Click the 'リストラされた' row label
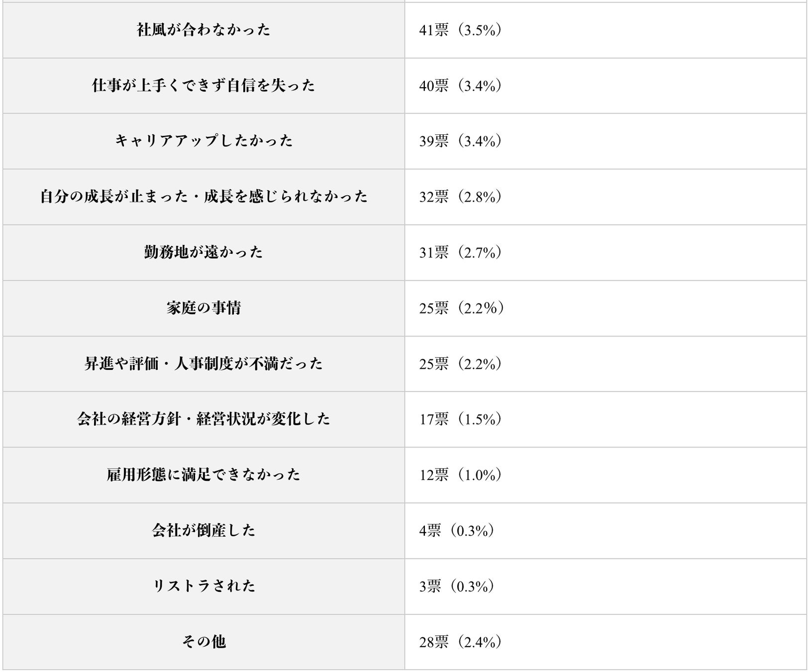This screenshot has width=810, height=672. [203, 586]
